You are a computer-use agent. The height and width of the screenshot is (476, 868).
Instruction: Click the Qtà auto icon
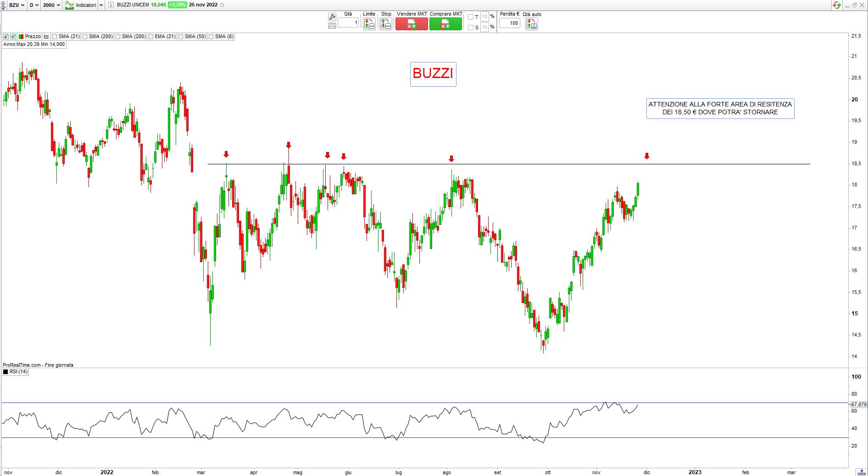531,24
